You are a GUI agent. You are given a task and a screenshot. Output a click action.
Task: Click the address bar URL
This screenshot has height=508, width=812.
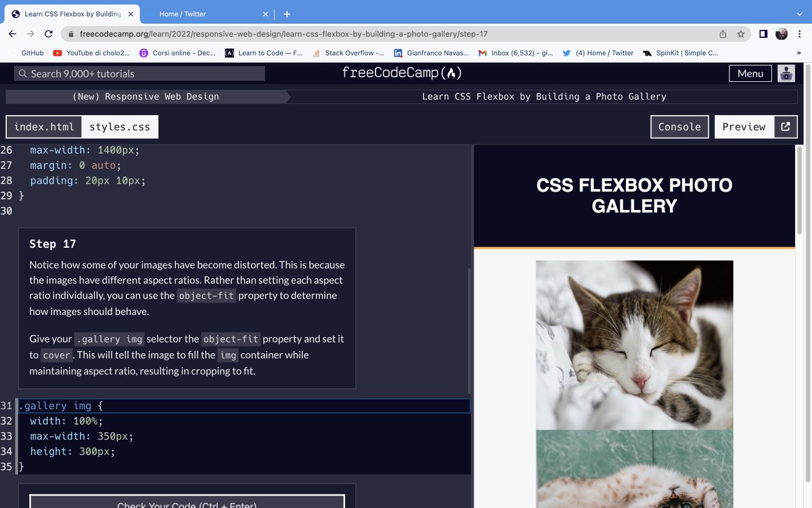284,34
